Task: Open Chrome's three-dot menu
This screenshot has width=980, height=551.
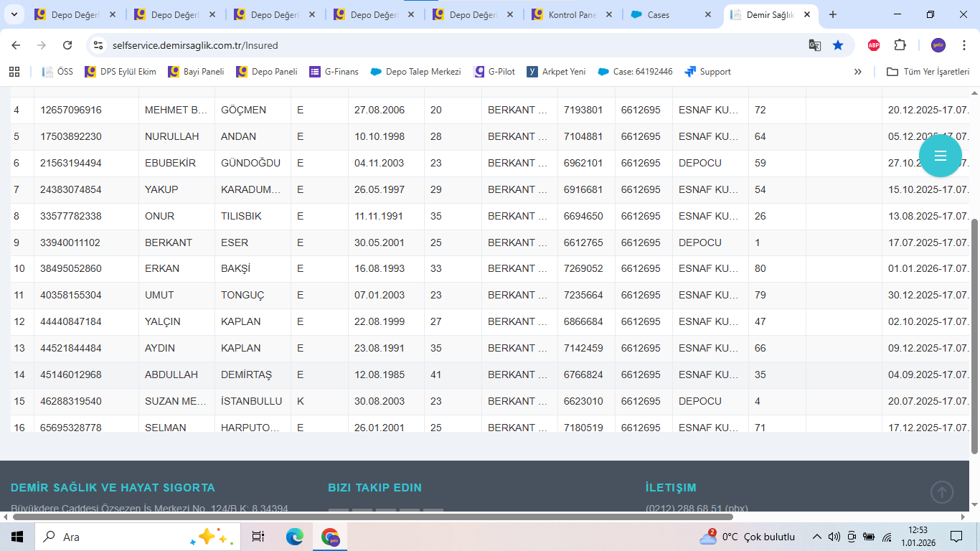Action: coord(963,45)
